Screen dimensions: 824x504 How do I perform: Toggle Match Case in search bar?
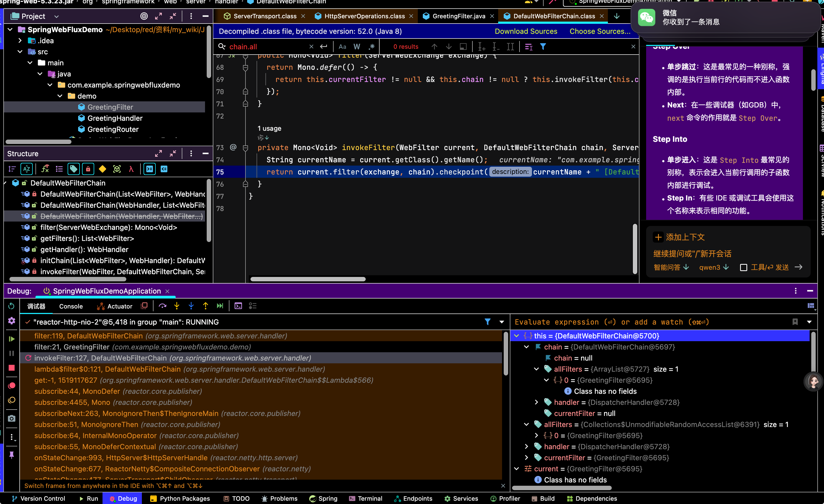342,47
